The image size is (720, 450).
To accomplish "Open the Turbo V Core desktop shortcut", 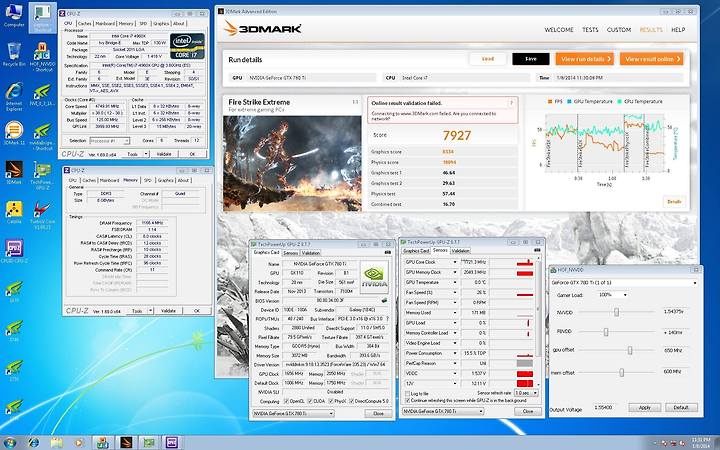I will click(x=43, y=215).
